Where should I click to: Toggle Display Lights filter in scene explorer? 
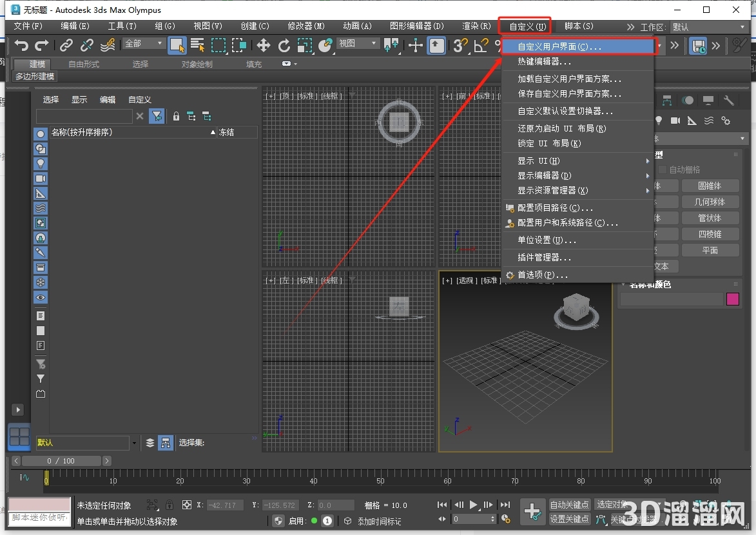(x=41, y=164)
